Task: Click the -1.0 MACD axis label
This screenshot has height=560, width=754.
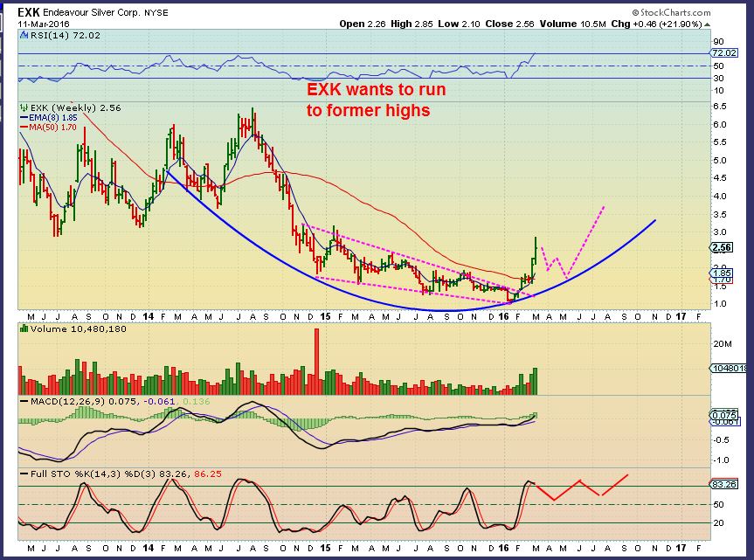Action: pos(721,460)
